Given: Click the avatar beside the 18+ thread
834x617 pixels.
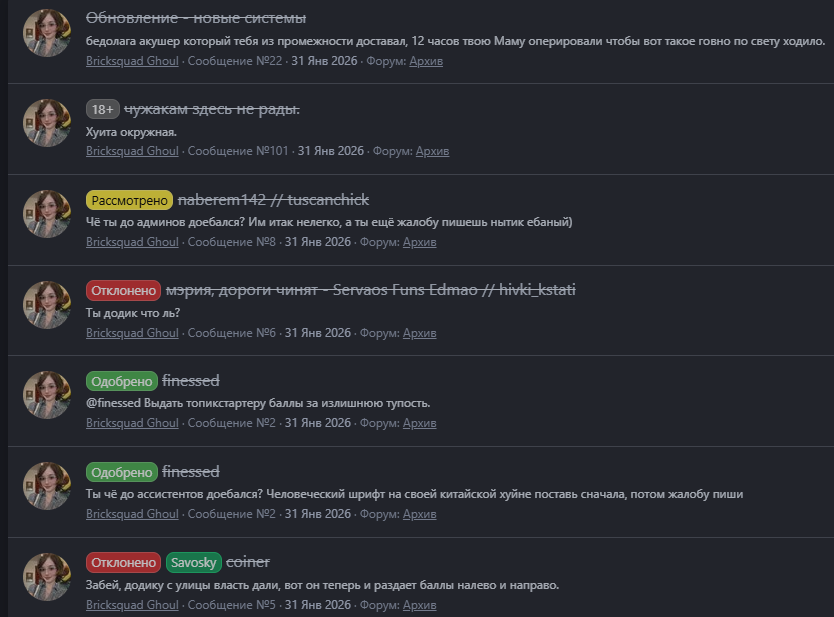Looking at the screenshot, I should pyautogui.click(x=46, y=123).
